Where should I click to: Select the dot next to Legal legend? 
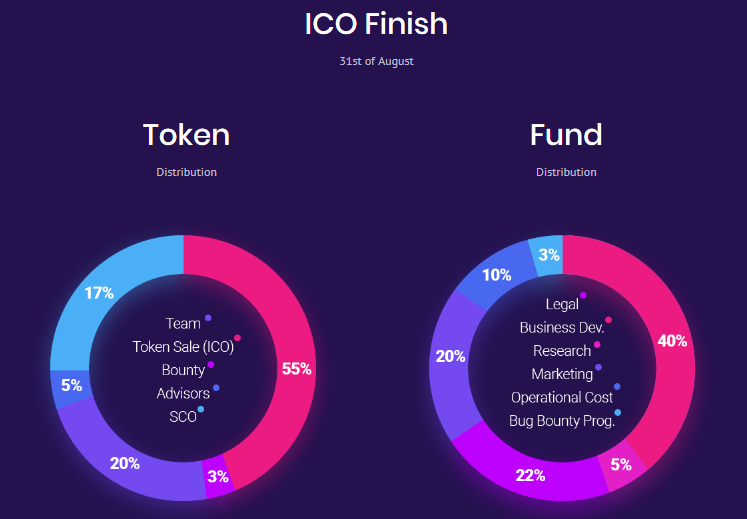click(583, 295)
